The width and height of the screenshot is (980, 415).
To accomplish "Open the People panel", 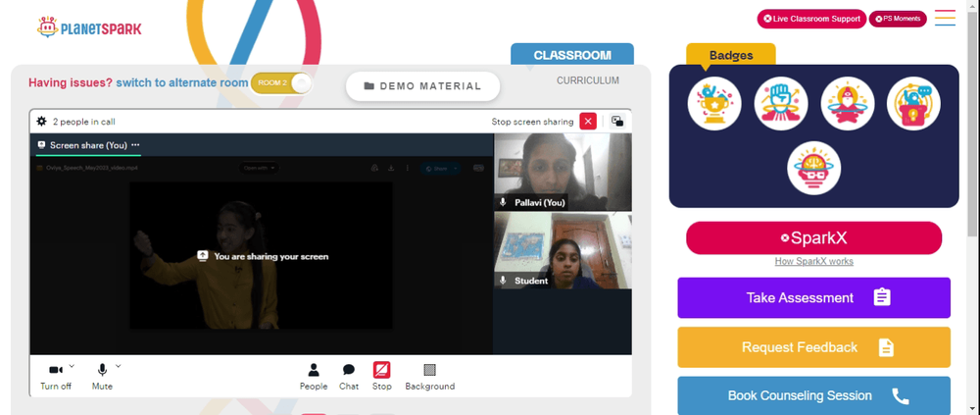I will point(314,377).
